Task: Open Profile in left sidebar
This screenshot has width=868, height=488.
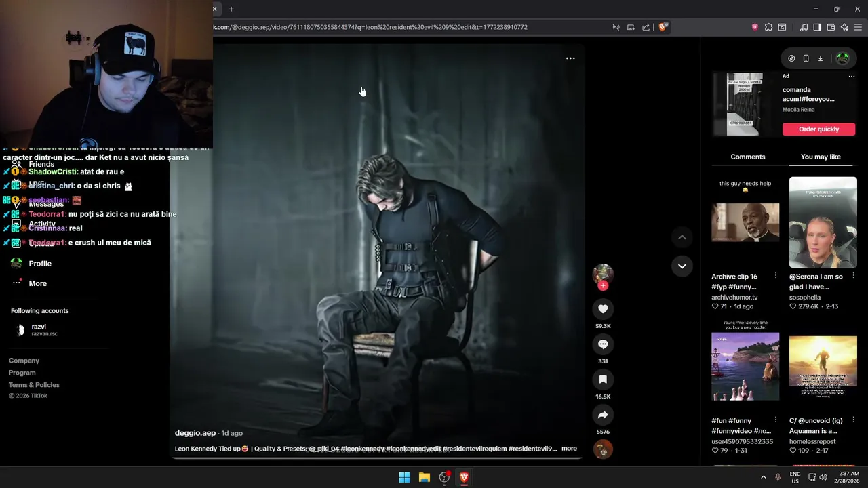Action: 40,264
